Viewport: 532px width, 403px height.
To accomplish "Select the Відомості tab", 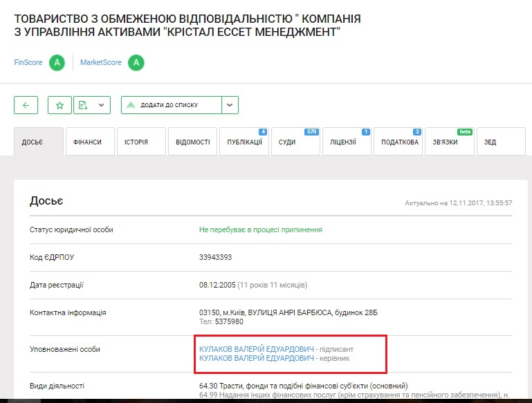I will pyautogui.click(x=193, y=142).
